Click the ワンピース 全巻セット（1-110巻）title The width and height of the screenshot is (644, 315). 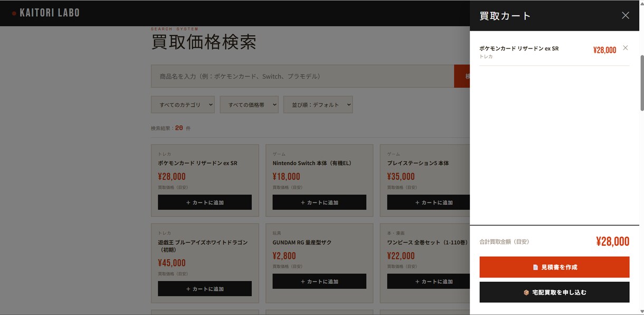427,242
